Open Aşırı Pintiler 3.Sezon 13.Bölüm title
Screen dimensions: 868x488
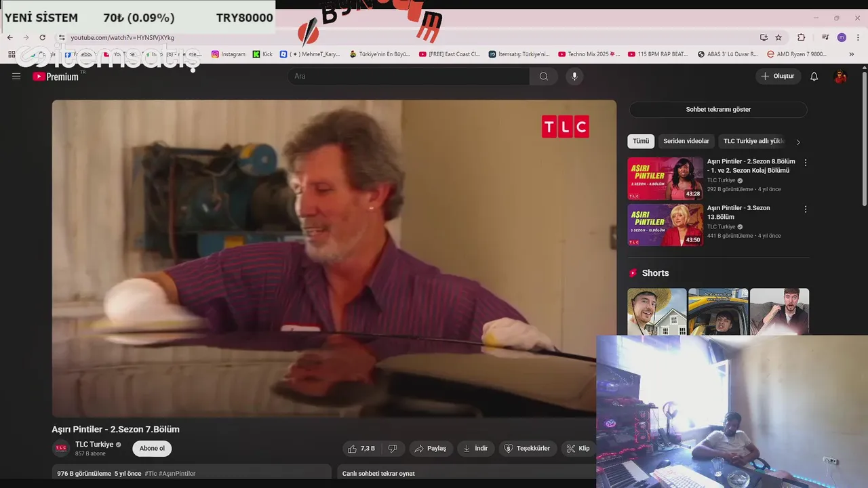click(x=738, y=212)
